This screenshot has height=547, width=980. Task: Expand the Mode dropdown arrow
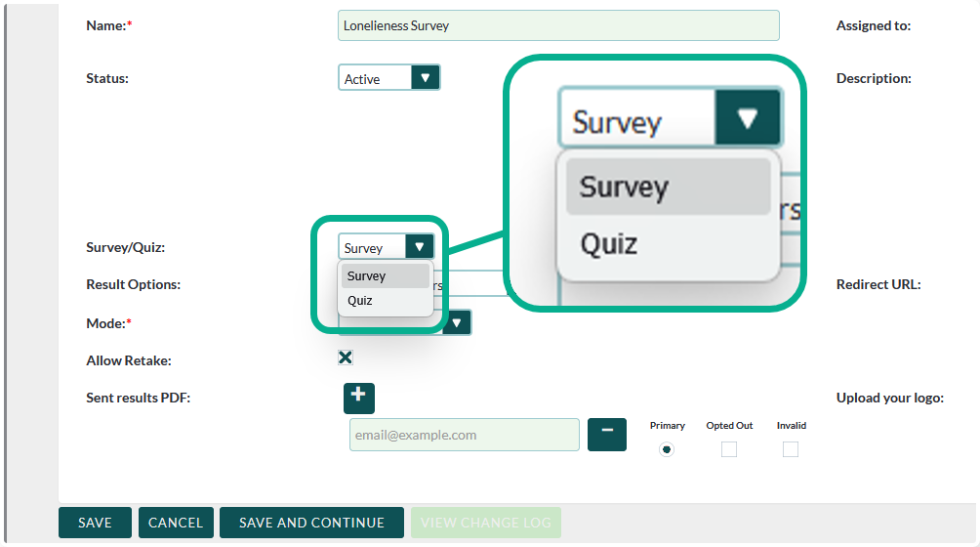pyautogui.click(x=456, y=322)
